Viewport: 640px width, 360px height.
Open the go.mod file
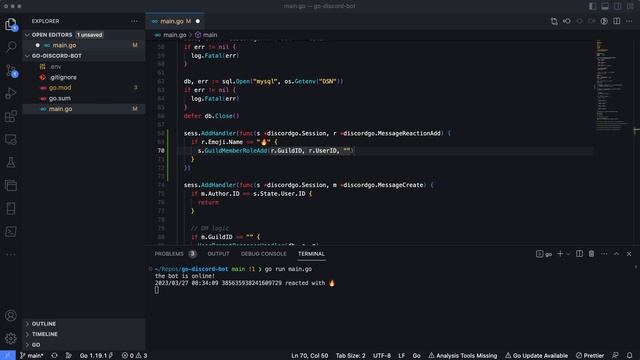(x=84, y=88)
